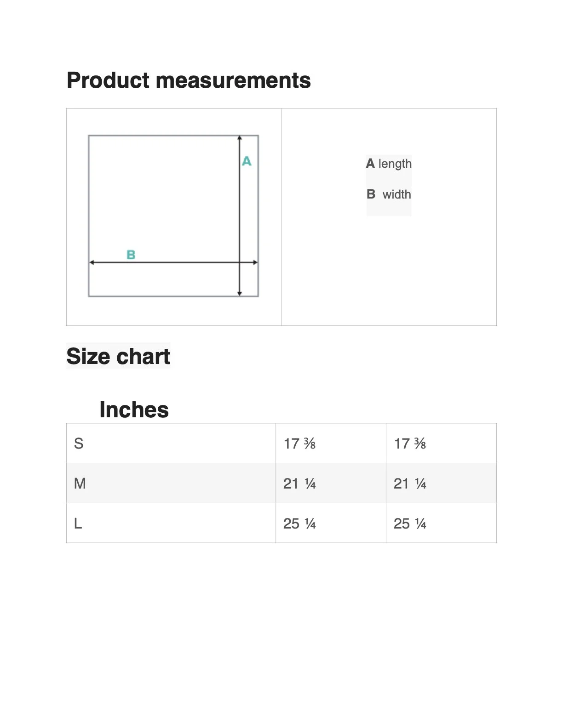The height and width of the screenshot is (728, 563).
Task: Click the Size chart heading
Action: [118, 356]
